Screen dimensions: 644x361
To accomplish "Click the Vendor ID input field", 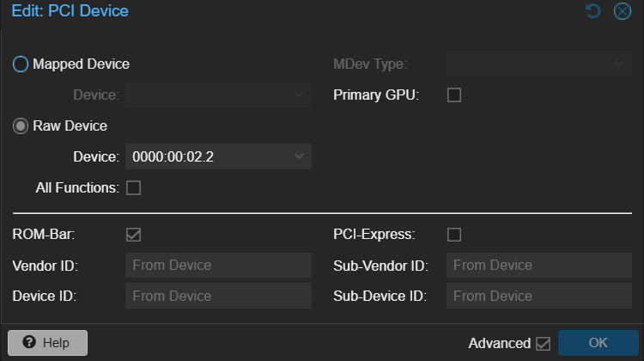I will [x=218, y=266].
